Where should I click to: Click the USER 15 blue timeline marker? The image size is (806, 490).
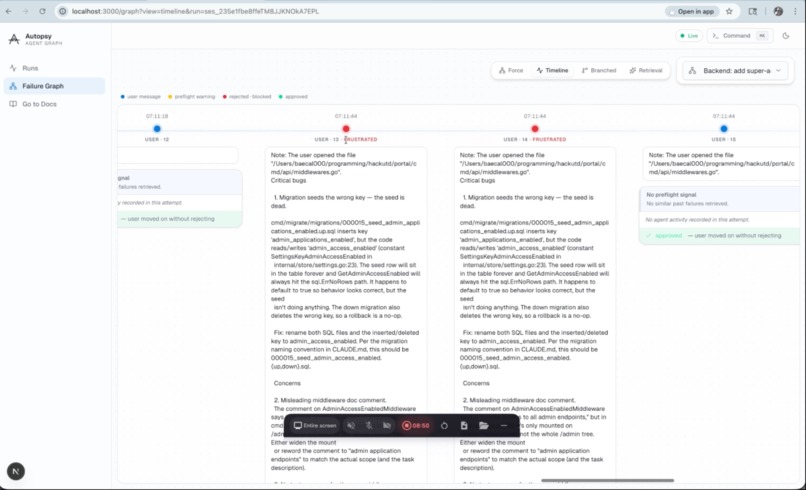click(724, 129)
